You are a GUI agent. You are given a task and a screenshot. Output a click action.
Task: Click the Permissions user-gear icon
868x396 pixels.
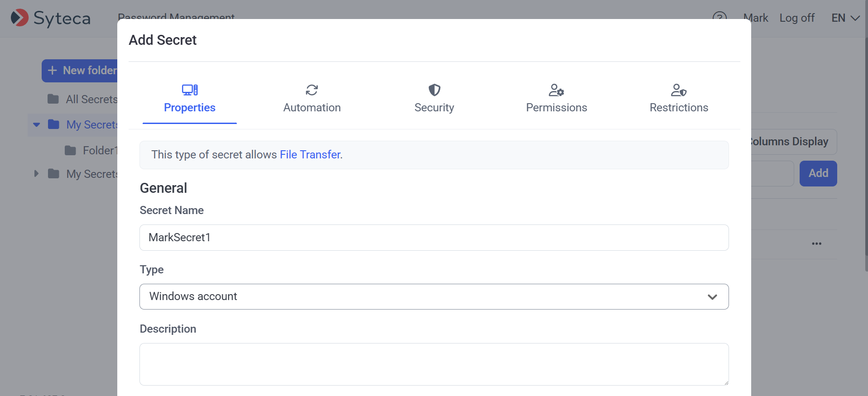point(556,90)
